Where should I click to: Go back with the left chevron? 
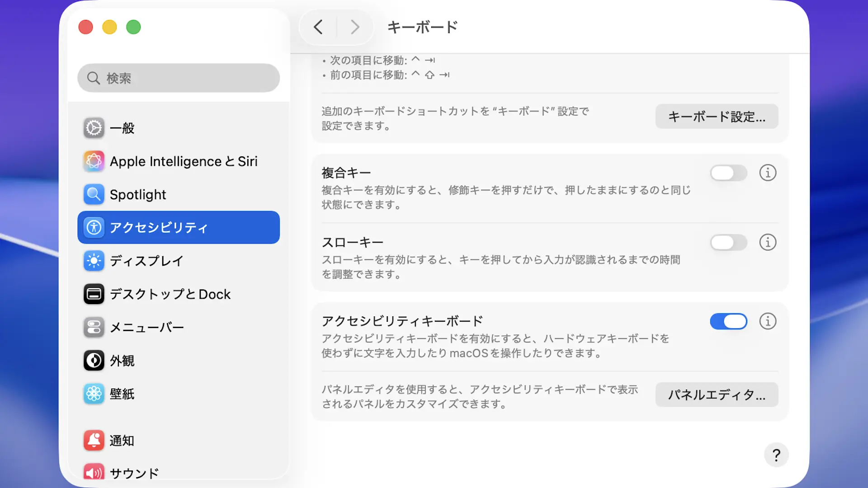[318, 27]
